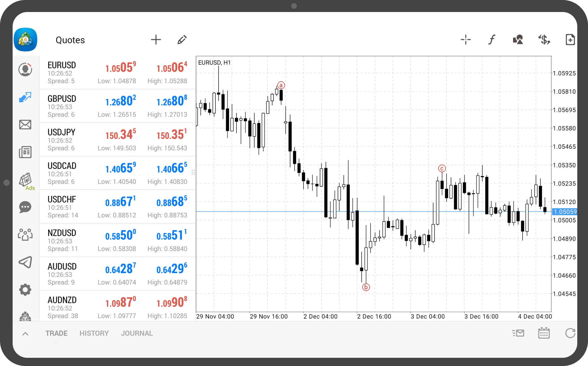Add a new symbol with the plus icon
Image resolution: width=588 pixels, height=366 pixels.
coord(156,40)
